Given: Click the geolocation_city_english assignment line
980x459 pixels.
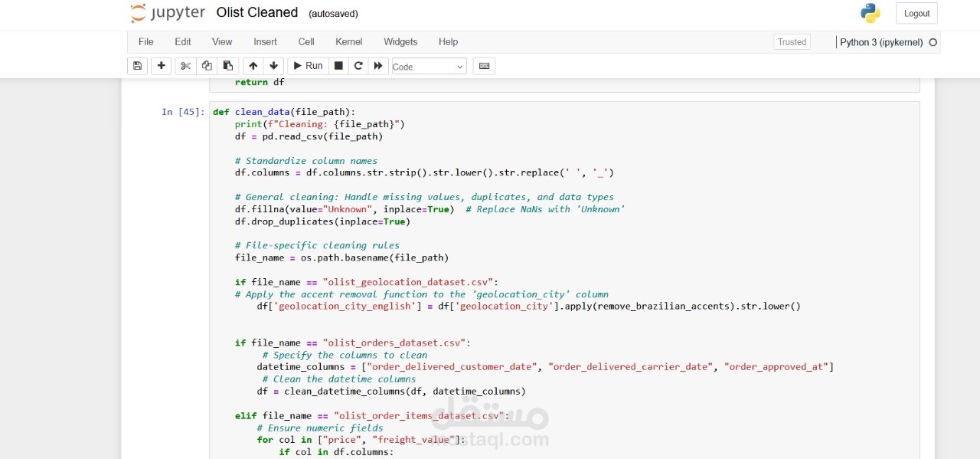Looking at the screenshot, I should click(x=528, y=307).
